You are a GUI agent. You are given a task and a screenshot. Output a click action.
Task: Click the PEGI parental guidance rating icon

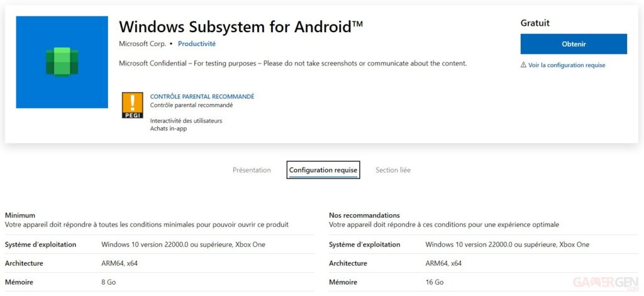133,105
